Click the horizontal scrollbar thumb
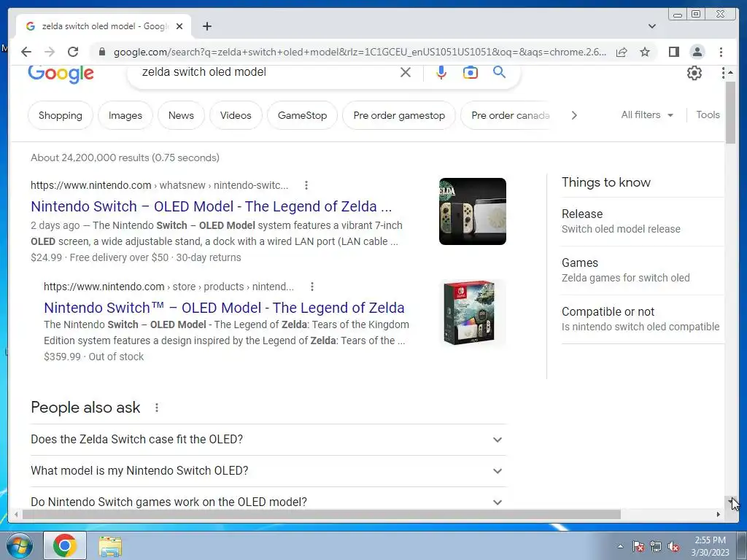This screenshot has height=560, width=747. click(322, 514)
